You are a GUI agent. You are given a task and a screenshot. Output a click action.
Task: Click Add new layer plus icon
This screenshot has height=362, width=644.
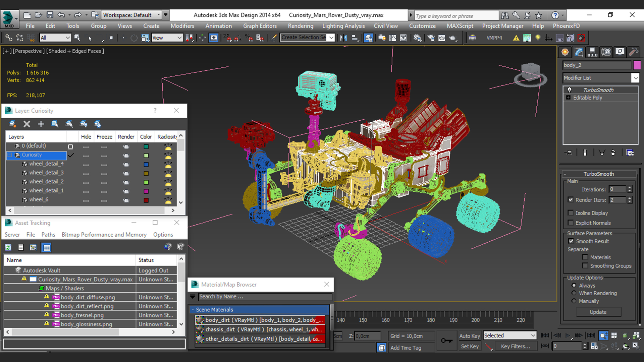[41, 124]
